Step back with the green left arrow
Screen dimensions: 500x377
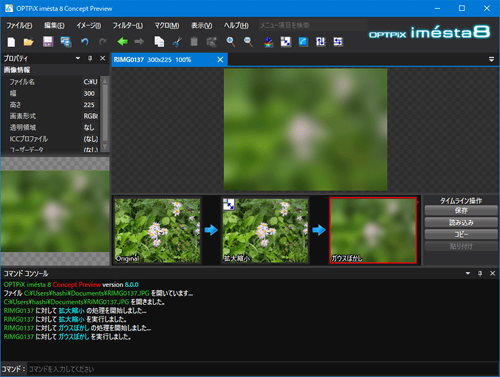pos(123,42)
